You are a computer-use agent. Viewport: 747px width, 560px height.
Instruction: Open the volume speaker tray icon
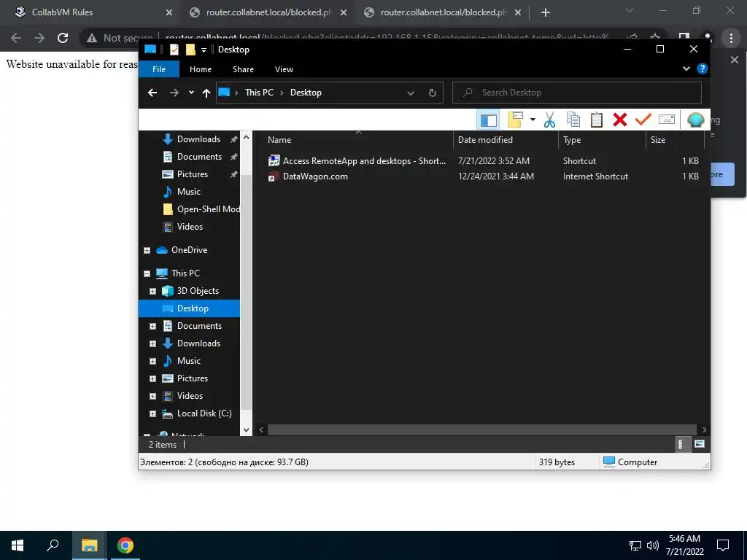coord(653,545)
